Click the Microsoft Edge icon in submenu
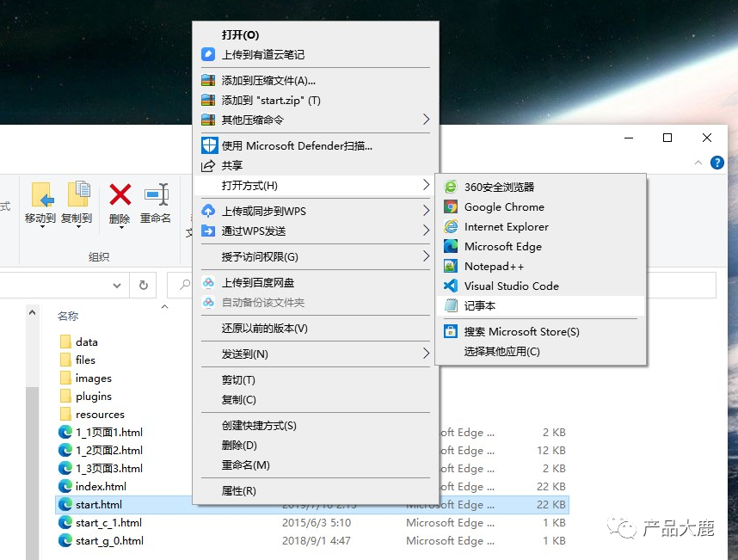The height and width of the screenshot is (560, 738). coord(451,247)
